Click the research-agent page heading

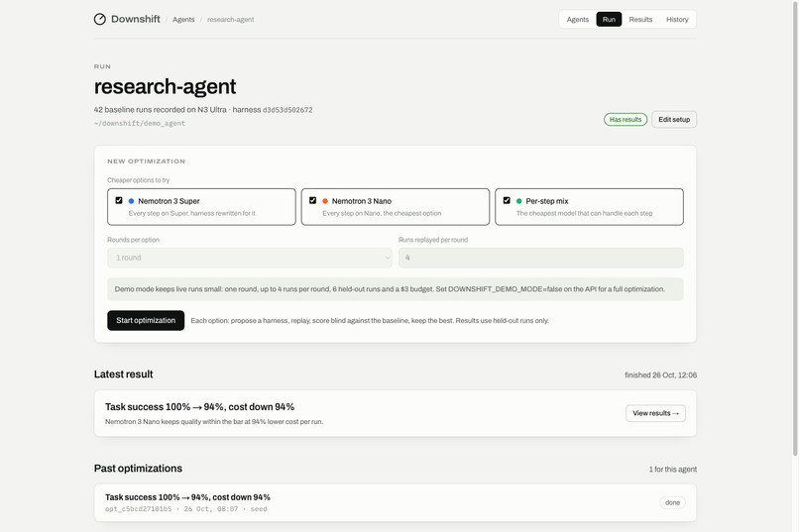pos(165,86)
